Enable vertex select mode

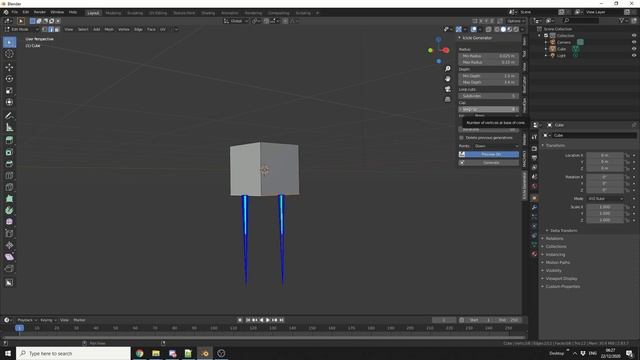[44, 29]
